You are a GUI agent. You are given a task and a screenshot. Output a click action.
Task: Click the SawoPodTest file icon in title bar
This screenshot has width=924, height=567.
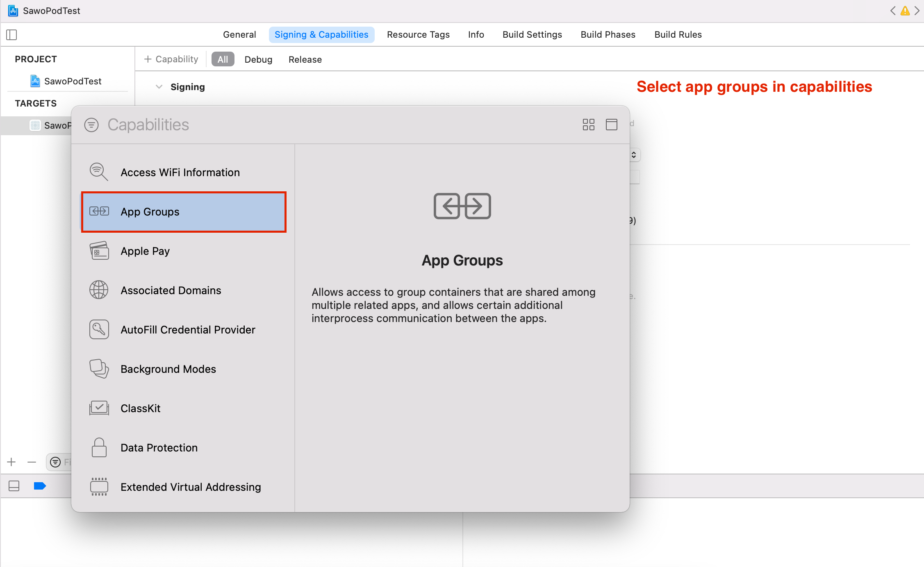(13, 11)
